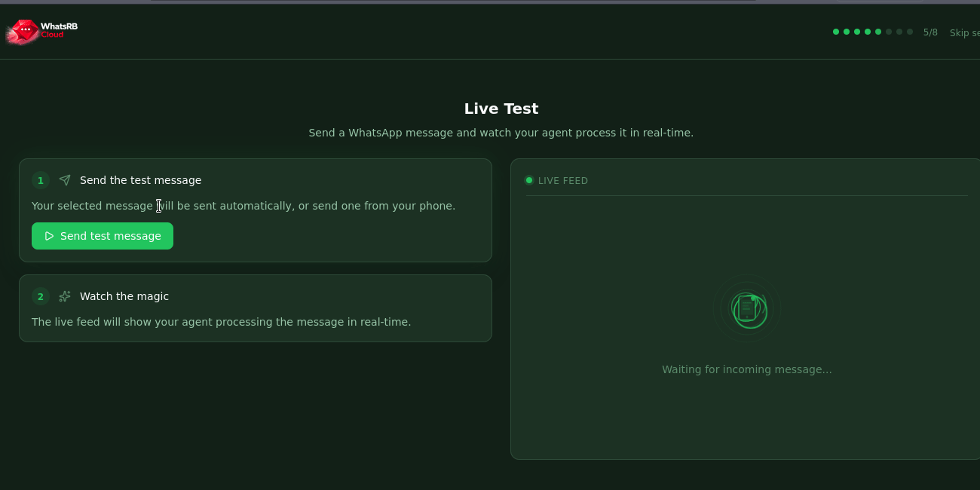The width and height of the screenshot is (980, 490).
Task: Click the pulsing phone icon in live feed
Action: point(747,308)
